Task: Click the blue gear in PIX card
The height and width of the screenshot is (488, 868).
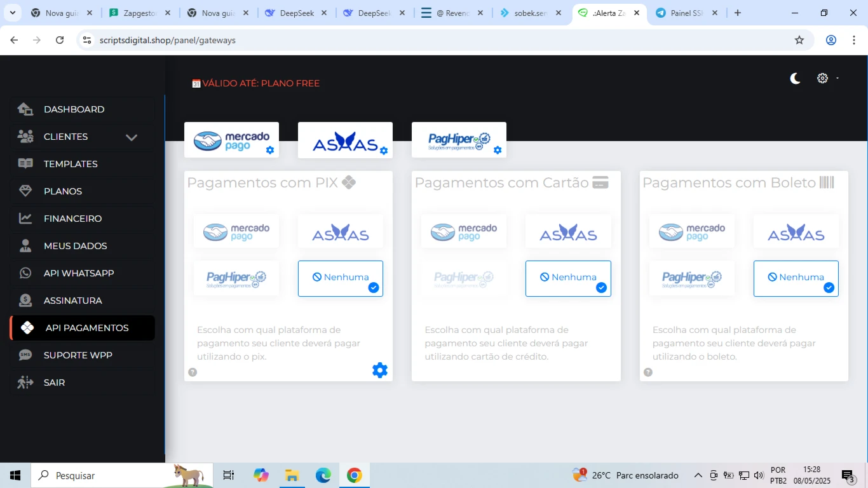Action: (380, 370)
